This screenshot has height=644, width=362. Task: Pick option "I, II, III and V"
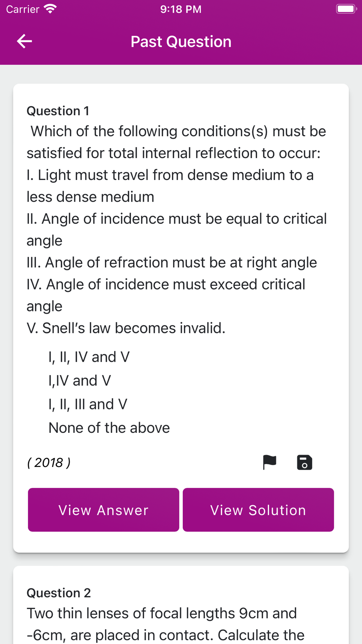pyautogui.click(x=88, y=404)
